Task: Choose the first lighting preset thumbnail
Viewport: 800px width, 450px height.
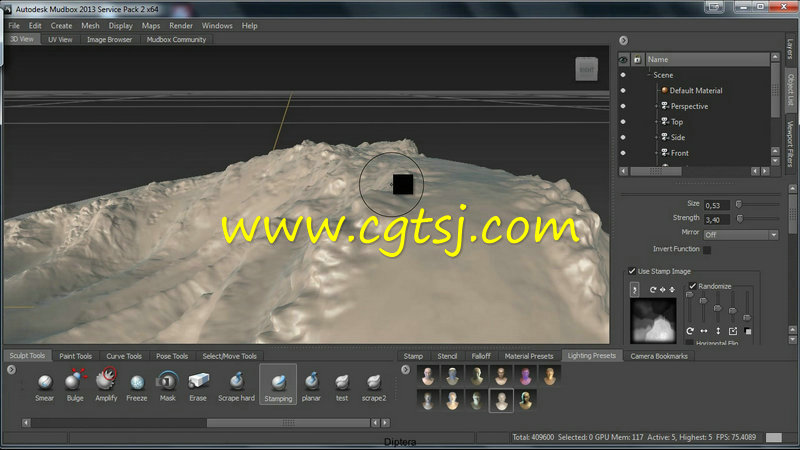Action: 428,376
